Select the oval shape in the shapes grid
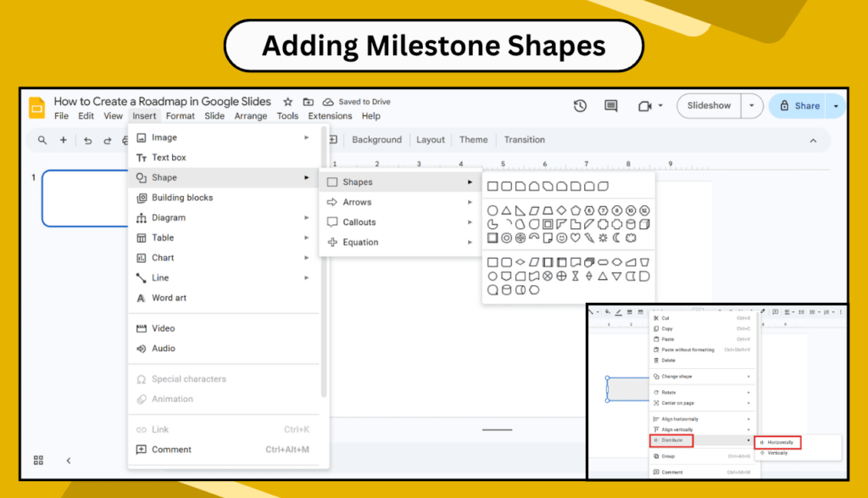Screen dimensions: 868x498 pos(492,210)
